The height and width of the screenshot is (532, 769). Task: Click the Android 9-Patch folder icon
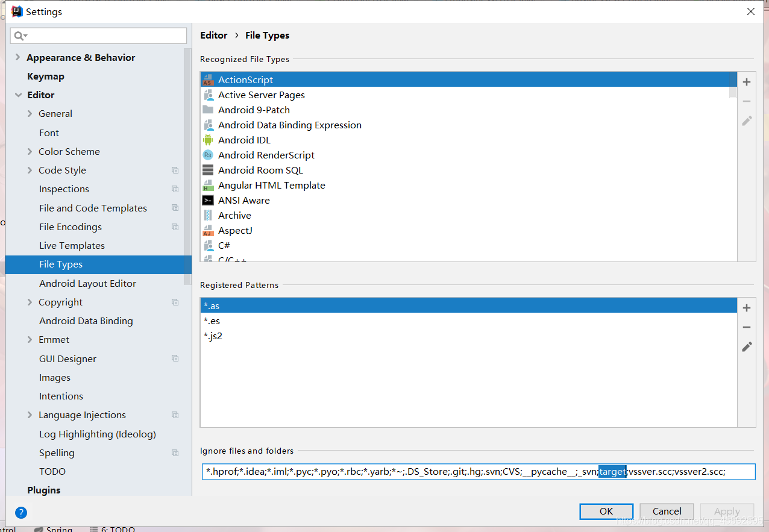pyautogui.click(x=208, y=110)
